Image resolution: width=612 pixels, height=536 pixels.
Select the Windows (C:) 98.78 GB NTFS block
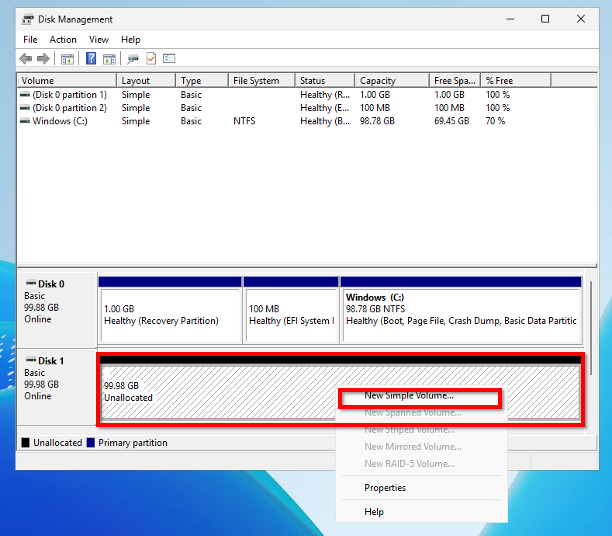[x=461, y=310]
